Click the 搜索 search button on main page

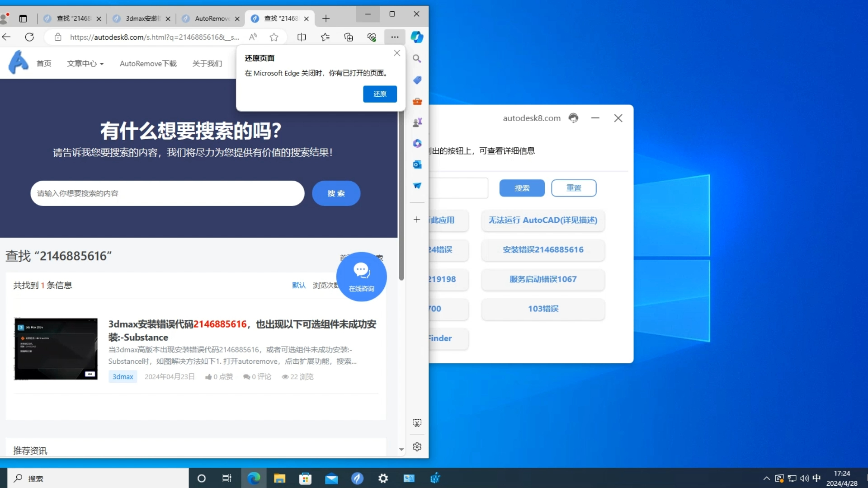[x=335, y=193]
